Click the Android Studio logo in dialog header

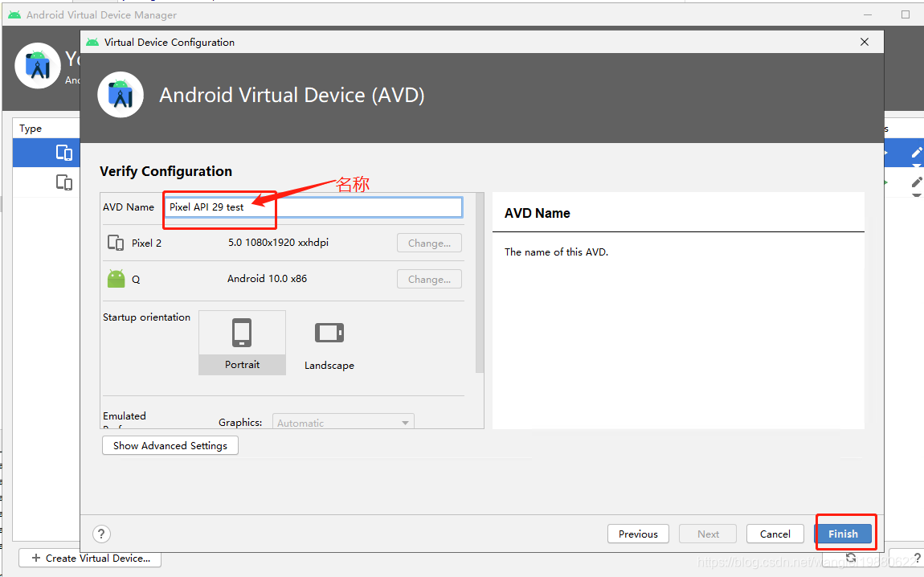tap(121, 95)
